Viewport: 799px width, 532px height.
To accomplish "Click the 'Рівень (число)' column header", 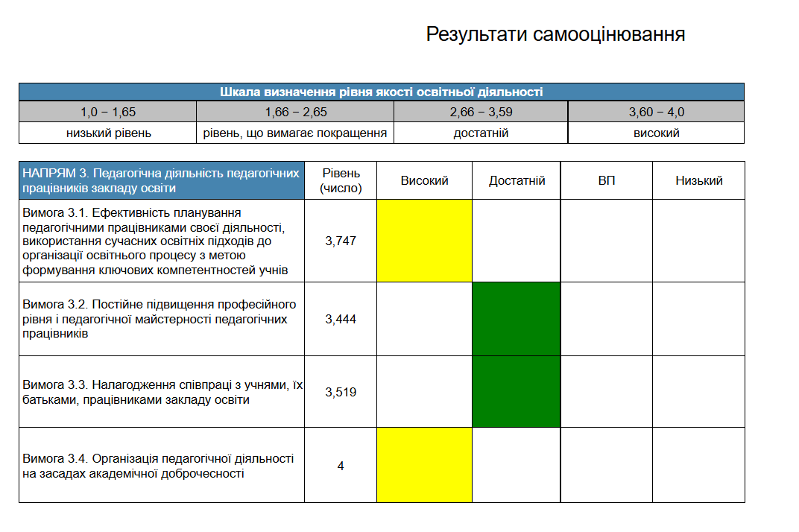I will click(341, 180).
